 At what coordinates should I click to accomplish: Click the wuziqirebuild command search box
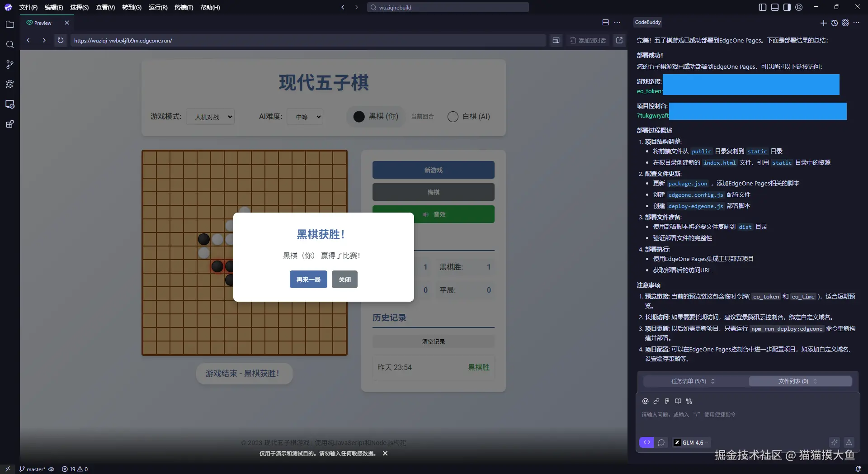pyautogui.click(x=448, y=7)
